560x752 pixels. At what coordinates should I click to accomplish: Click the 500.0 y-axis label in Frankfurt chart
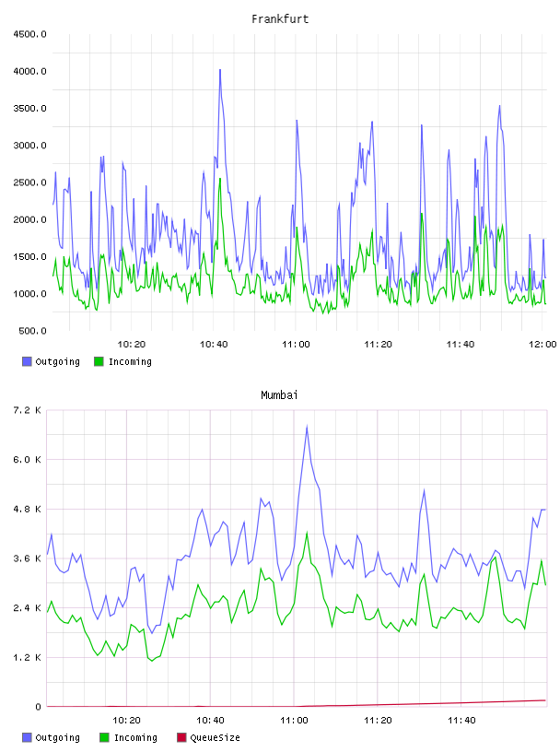(x=32, y=331)
